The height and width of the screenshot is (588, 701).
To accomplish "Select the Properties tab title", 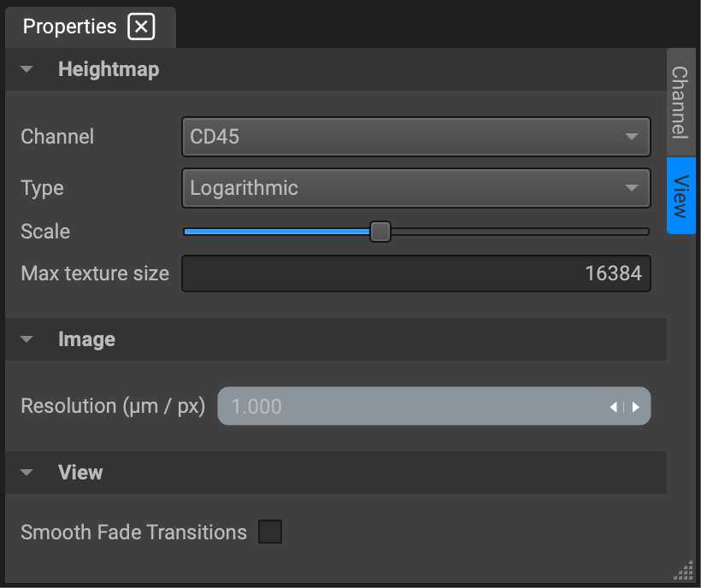I will click(x=69, y=26).
